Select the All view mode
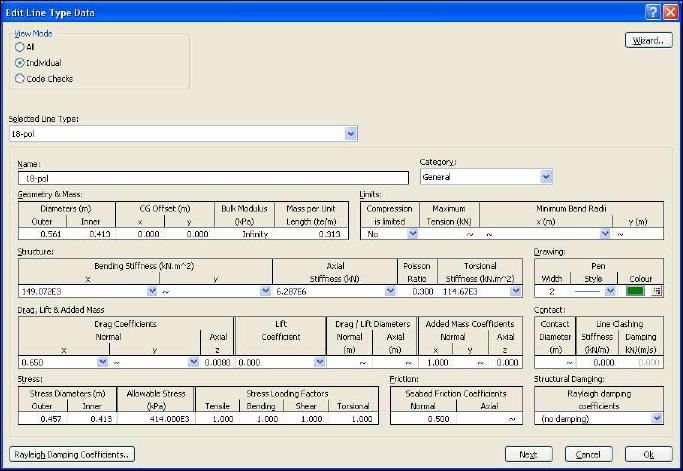Viewport: 683px width, 471px height. [19, 46]
